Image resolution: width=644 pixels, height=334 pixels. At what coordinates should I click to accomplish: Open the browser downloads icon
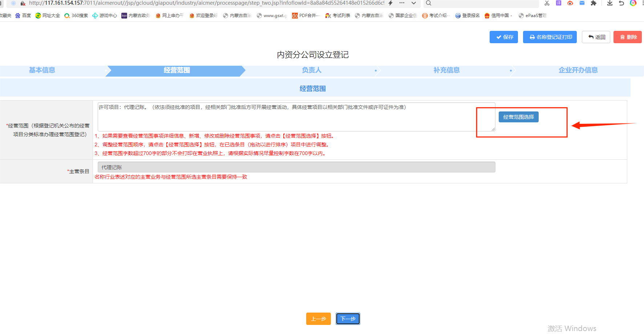[610, 3]
